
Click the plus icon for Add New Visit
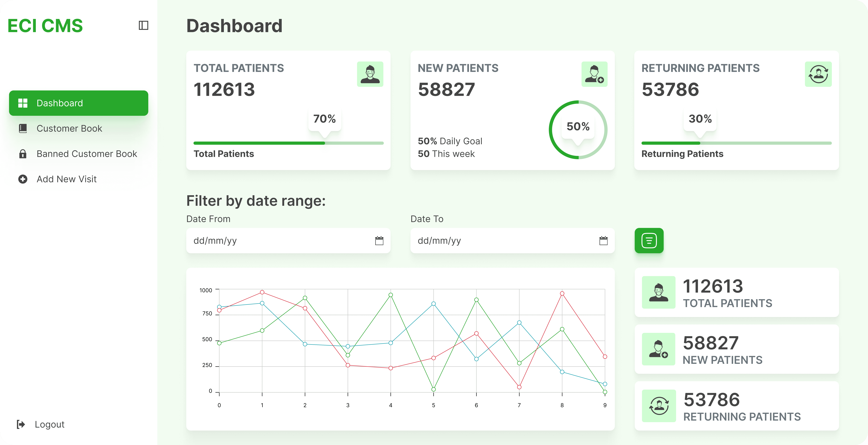coord(23,179)
